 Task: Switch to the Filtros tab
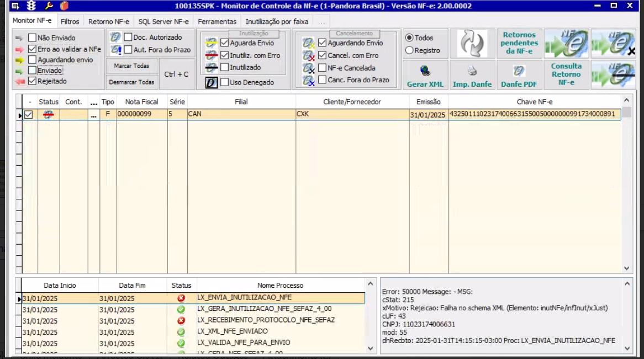(x=70, y=22)
